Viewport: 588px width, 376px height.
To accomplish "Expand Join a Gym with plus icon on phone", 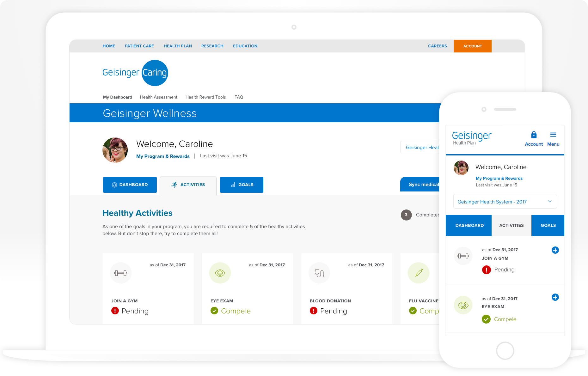I will click(555, 250).
